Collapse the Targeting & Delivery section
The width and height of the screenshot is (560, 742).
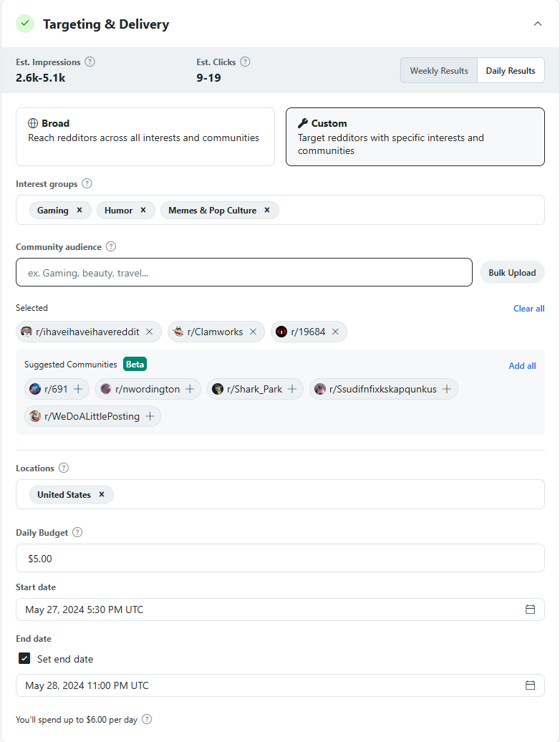point(538,24)
